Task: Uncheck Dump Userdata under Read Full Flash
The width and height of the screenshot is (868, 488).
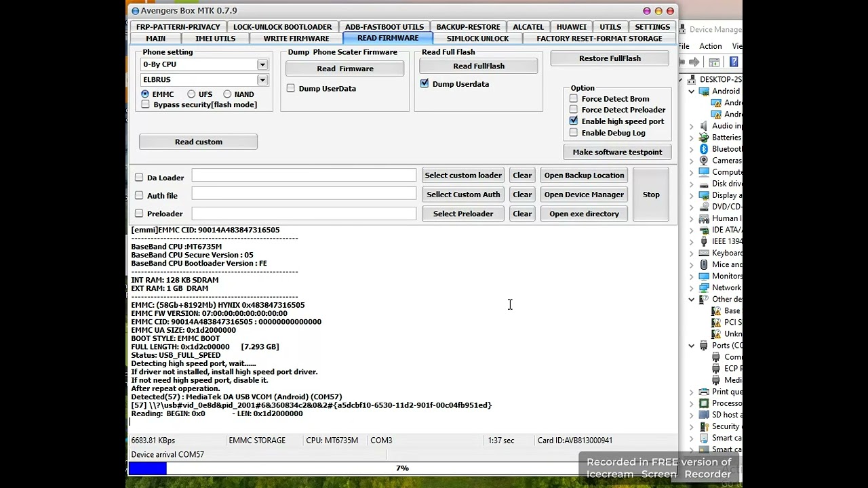Action: point(425,83)
